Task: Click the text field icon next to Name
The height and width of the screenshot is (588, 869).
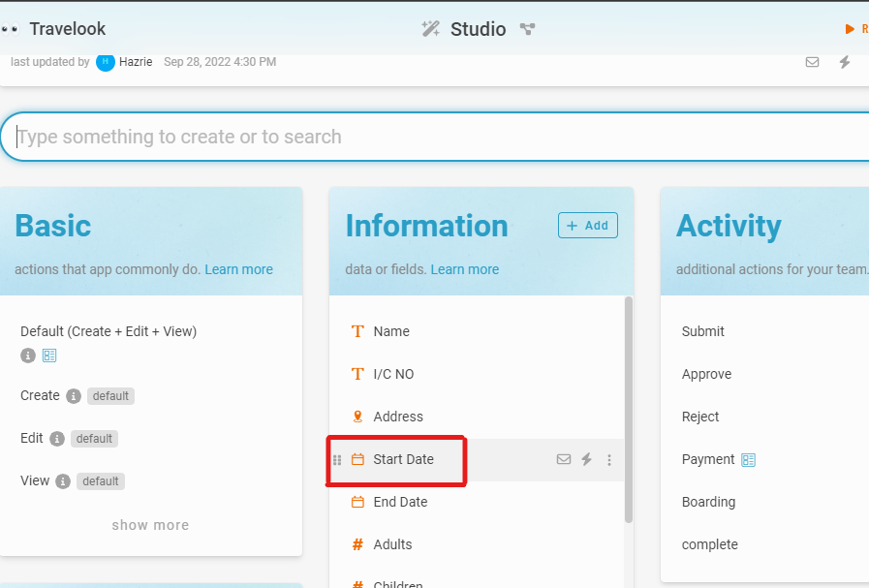Action: click(357, 331)
